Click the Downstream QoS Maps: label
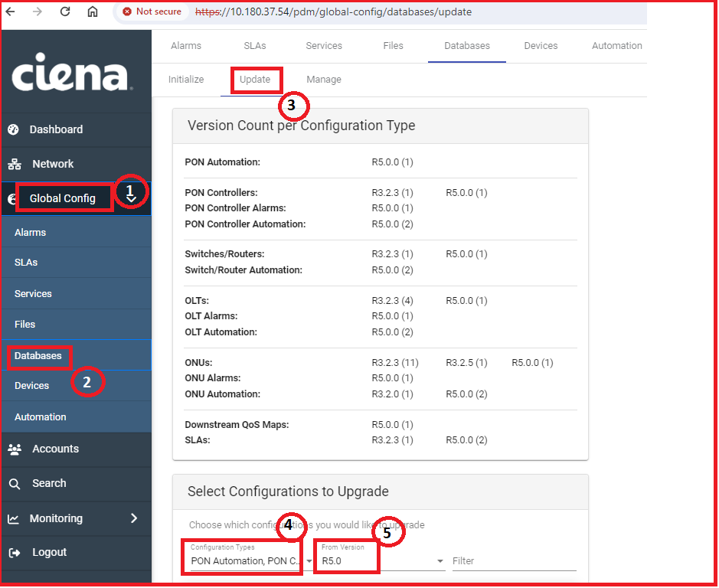The image size is (719, 588). (237, 425)
